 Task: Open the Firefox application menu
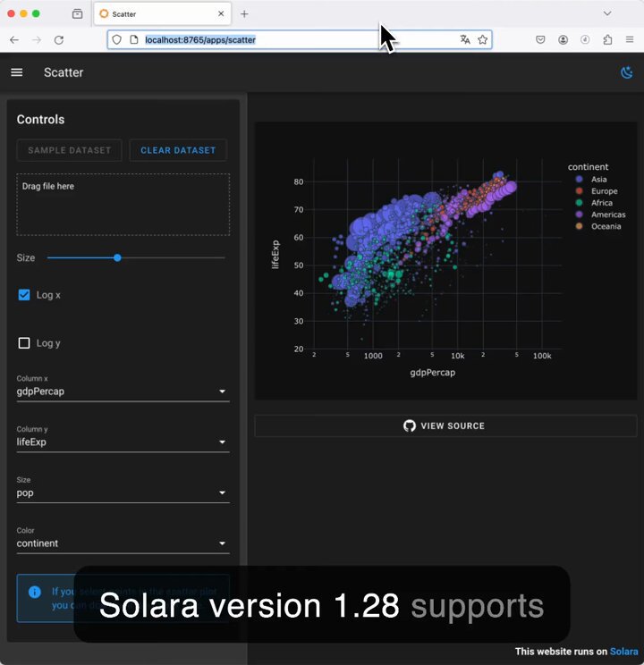tap(630, 39)
